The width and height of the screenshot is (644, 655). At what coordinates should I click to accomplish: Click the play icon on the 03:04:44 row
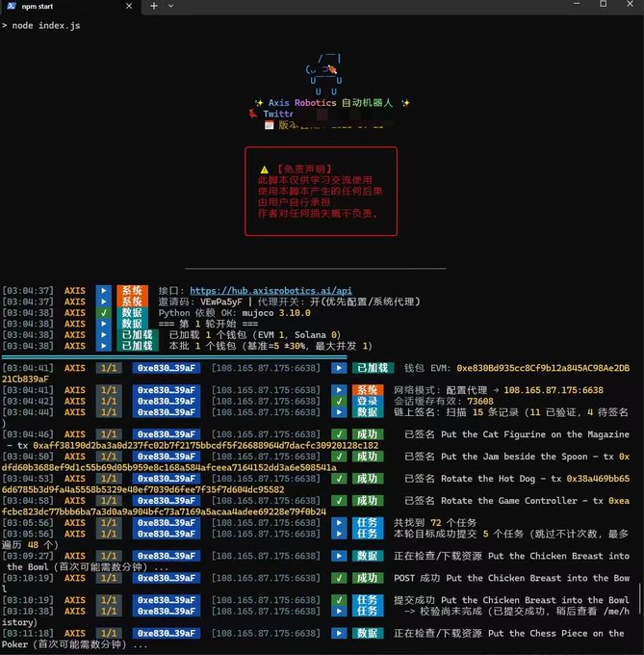click(x=339, y=412)
